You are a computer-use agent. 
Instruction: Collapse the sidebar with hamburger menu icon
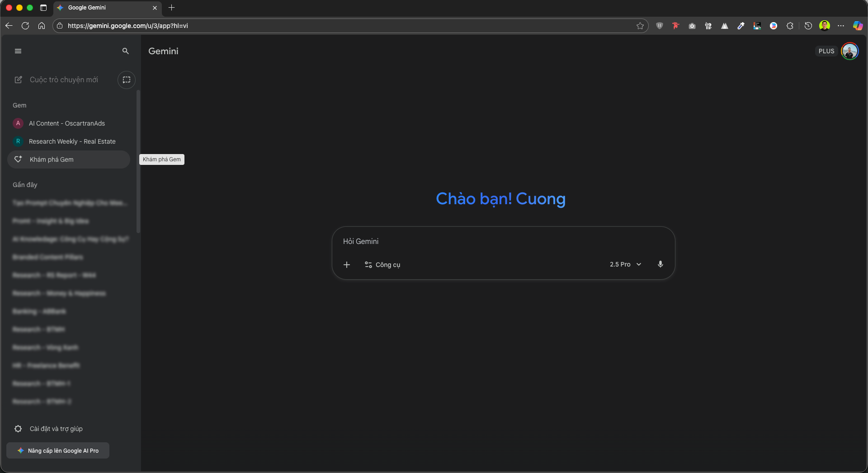click(18, 51)
